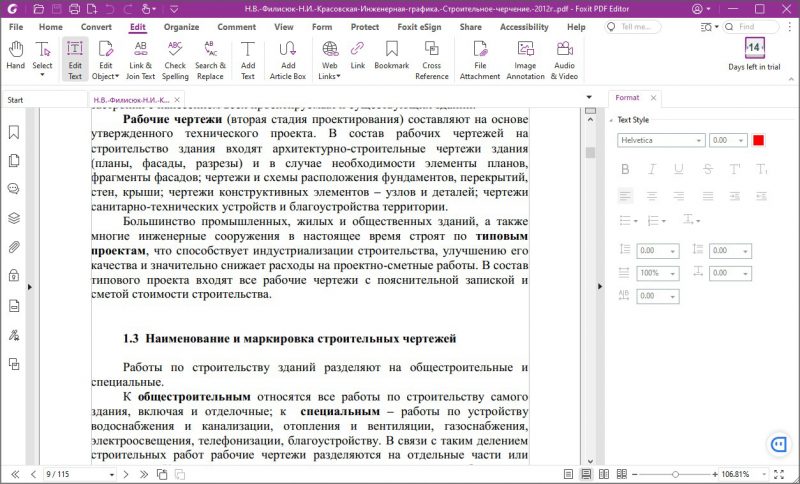Align text left
The height and width of the screenshot is (484, 800).
pos(625,196)
